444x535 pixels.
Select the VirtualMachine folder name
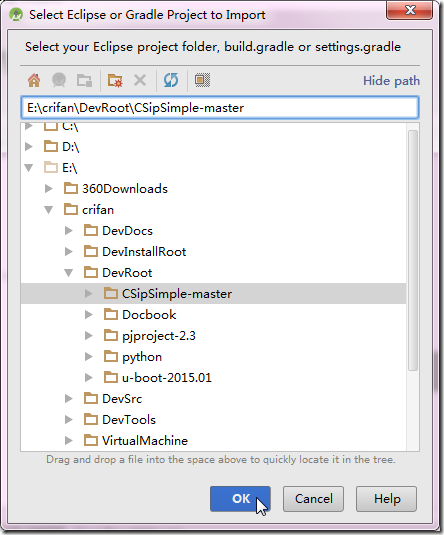tap(145, 440)
